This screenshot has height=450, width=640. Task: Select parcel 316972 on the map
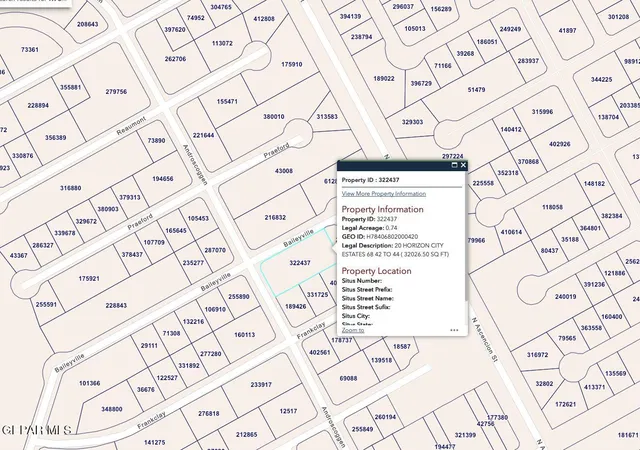pos(538,355)
